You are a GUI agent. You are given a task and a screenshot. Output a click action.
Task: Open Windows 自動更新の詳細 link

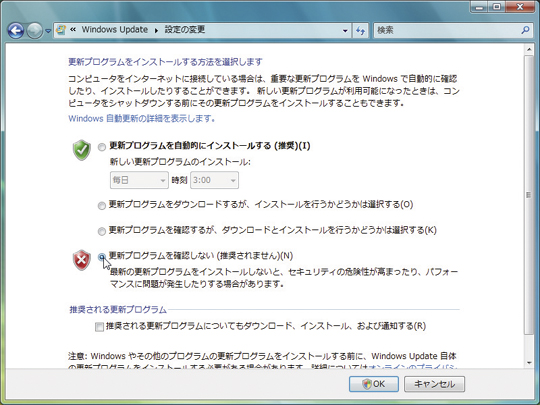click(x=142, y=119)
